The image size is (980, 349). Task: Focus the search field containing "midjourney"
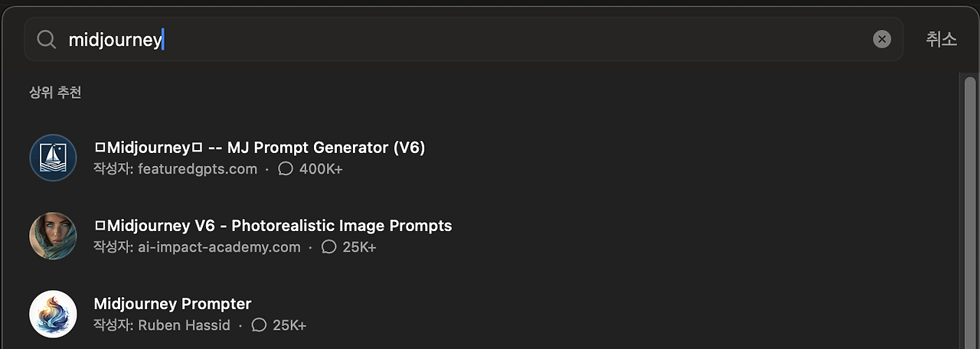click(459, 40)
